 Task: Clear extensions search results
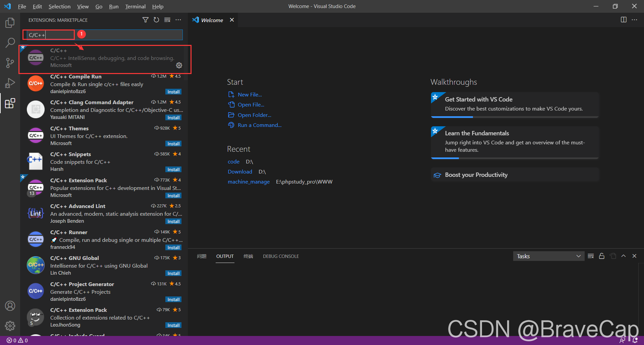coord(167,20)
